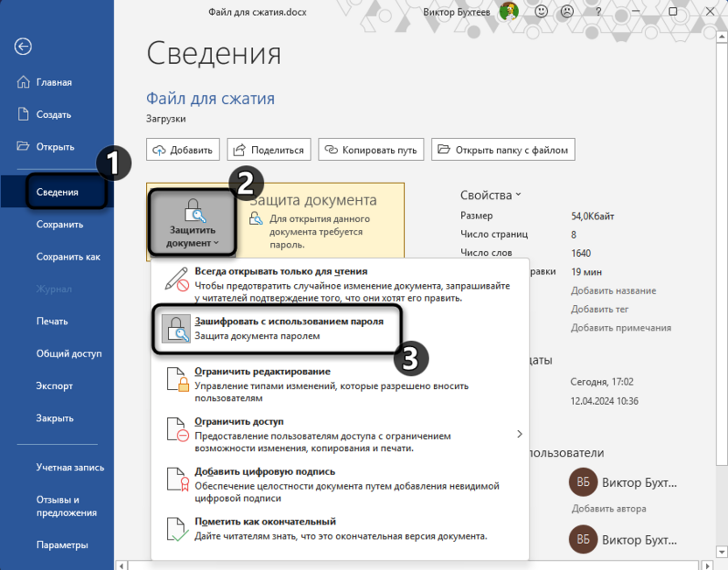This screenshot has width=728, height=570.
Task: Open Help via the question mark icon
Action: pos(598,12)
